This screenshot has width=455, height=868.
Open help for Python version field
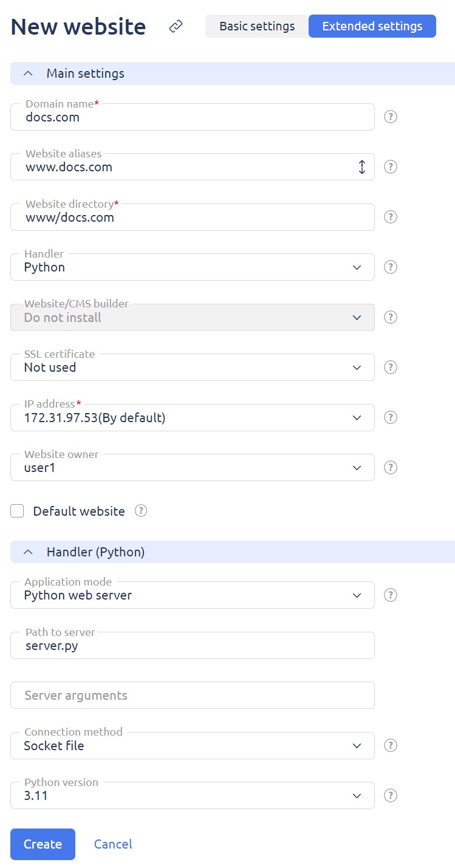coord(391,795)
